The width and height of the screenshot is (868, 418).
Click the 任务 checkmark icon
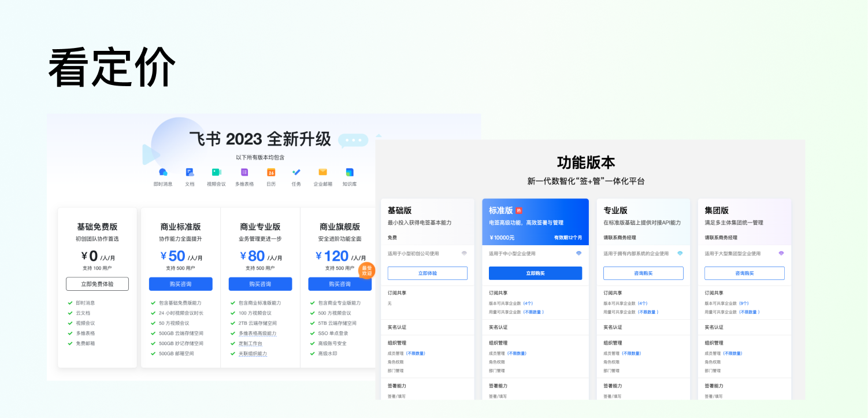point(296,172)
